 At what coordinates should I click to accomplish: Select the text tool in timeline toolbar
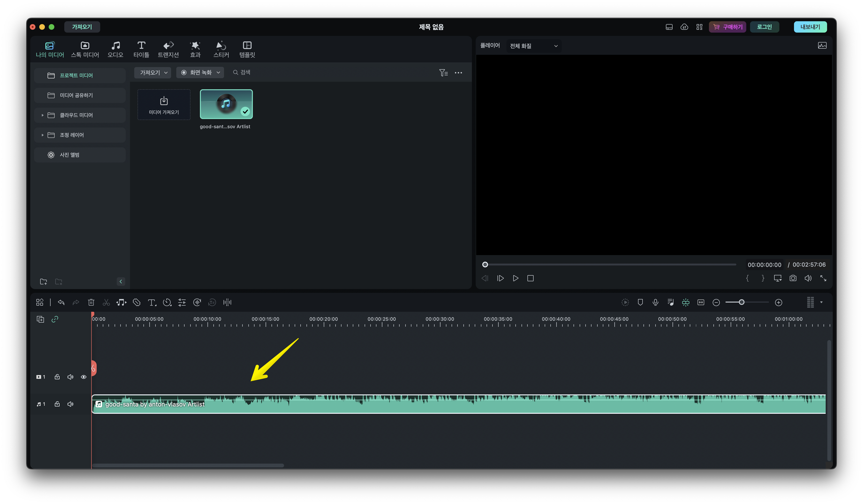point(152,302)
